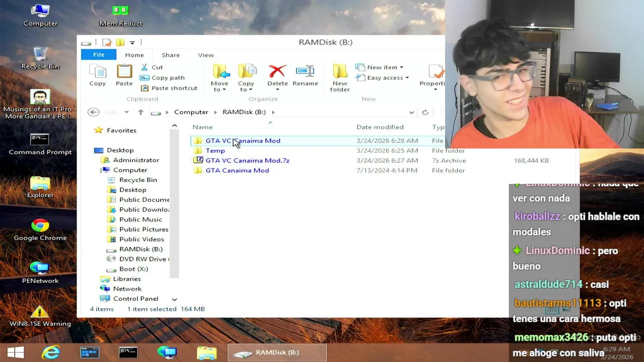Open the Recycle Bin desktop icon
644x362 pixels.
pyautogui.click(x=40, y=58)
